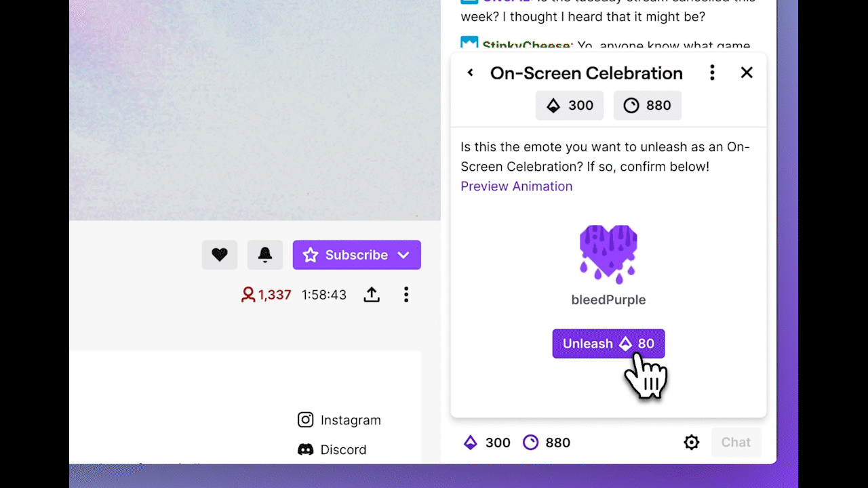Image resolution: width=868 pixels, height=488 pixels.
Task: Close the On-Screen Celebration panel
Action: [x=747, y=73]
